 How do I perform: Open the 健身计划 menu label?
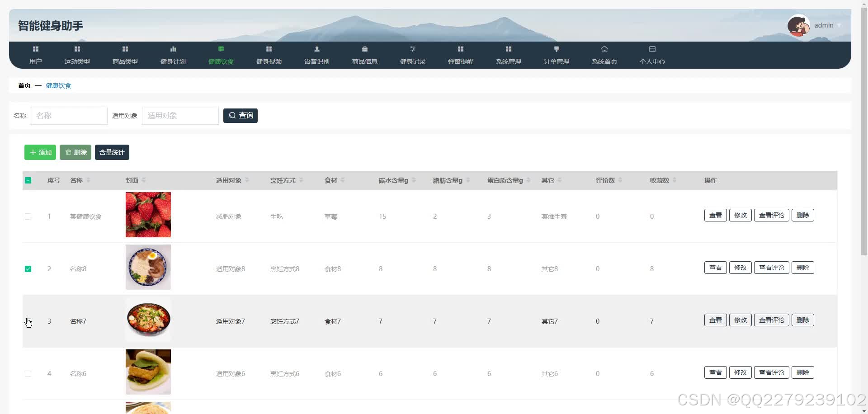tap(173, 61)
